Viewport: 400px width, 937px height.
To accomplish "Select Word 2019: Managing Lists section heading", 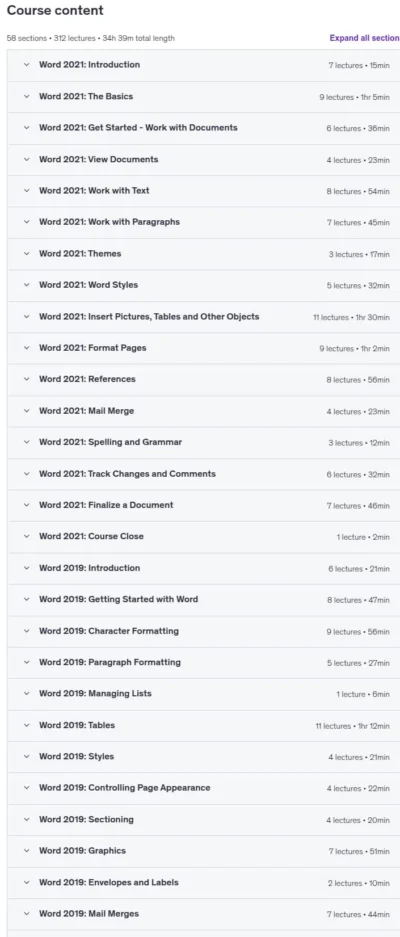I will pyautogui.click(x=96, y=693).
